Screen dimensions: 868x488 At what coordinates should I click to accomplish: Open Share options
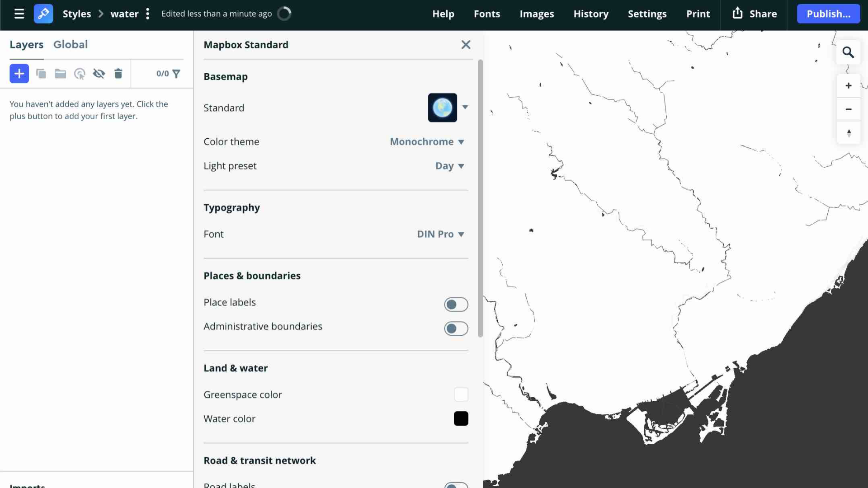coord(754,14)
